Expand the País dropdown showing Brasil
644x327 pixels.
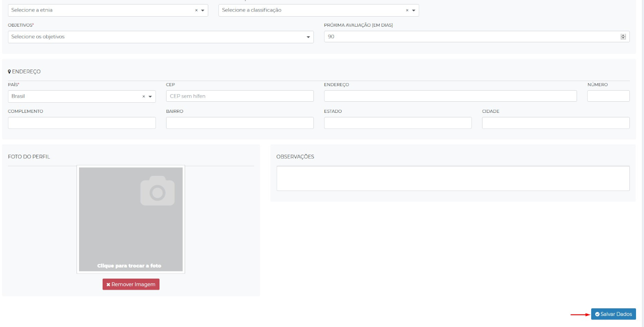point(150,97)
